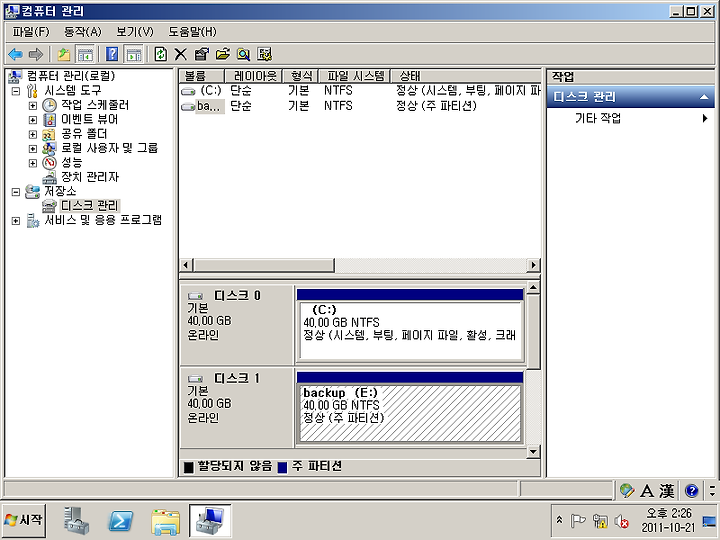Select 공유 폴더 in the tree
Image resolution: width=720 pixels, height=540 pixels.
84,134
